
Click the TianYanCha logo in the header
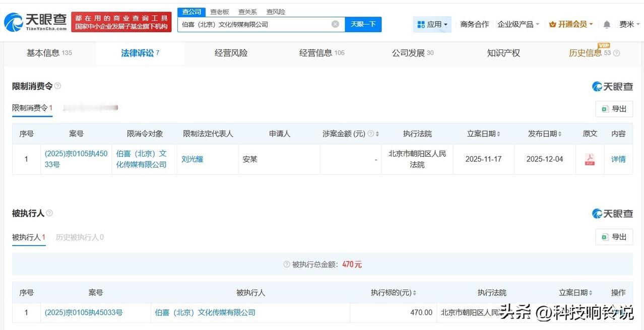pyautogui.click(x=35, y=22)
